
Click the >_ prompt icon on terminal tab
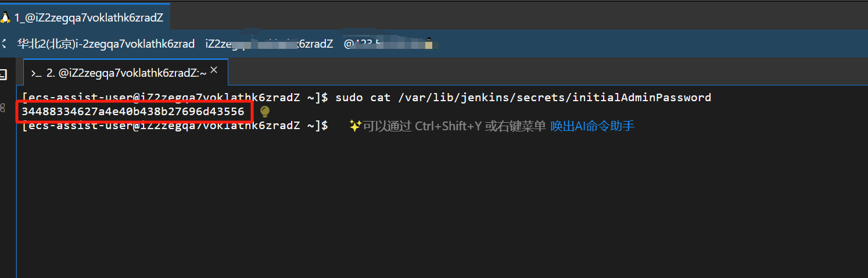(36, 73)
